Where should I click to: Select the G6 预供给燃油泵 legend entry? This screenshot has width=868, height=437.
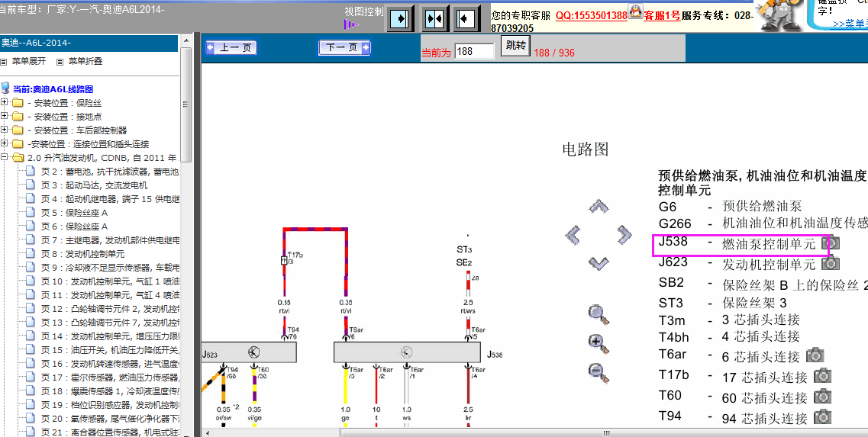(x=730, y=207)
